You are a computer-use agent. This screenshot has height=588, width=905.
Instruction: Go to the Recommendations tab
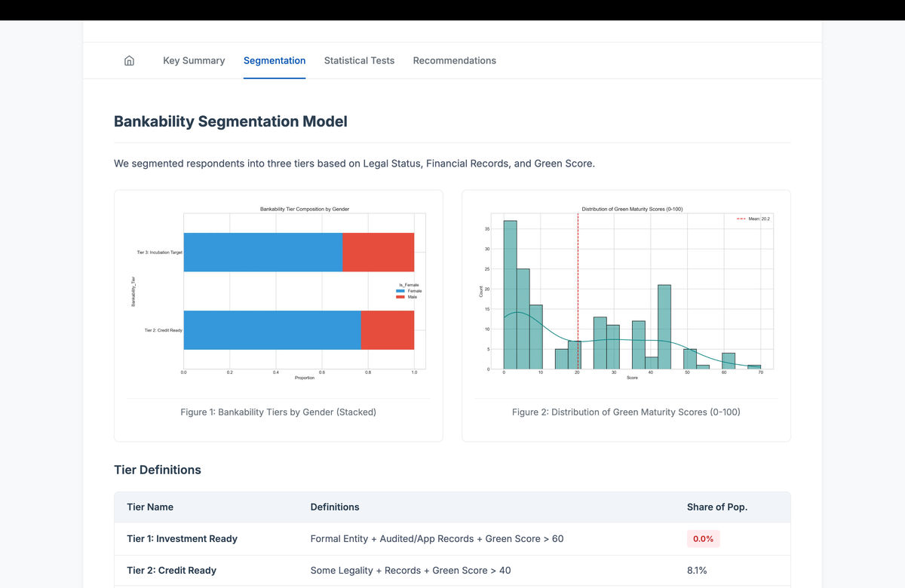pyautogui.click(x=454, y=61)
